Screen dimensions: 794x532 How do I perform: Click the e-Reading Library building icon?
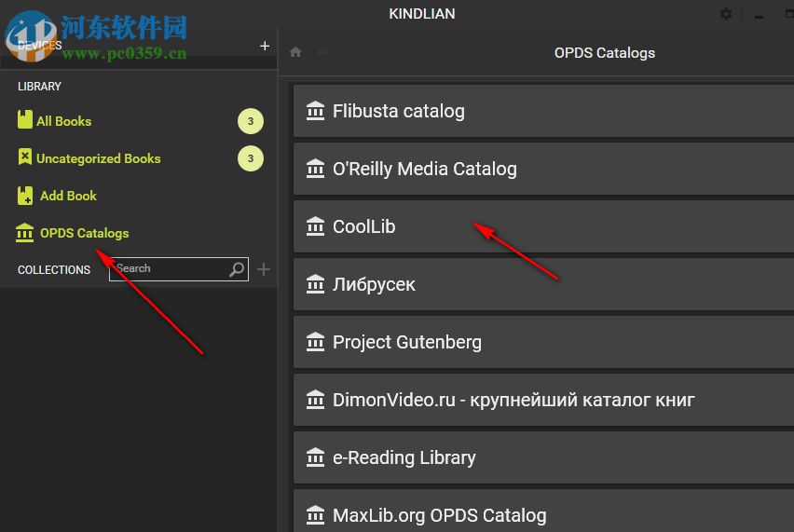[315, 457]
